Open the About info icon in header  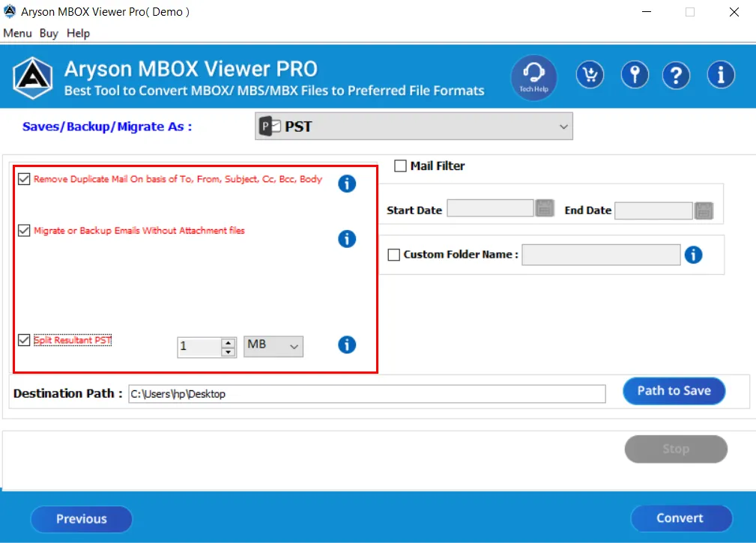tap(721, 75)
